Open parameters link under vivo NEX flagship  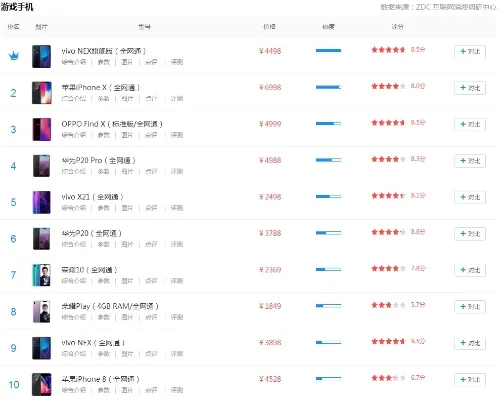click(x=104, y=62)
